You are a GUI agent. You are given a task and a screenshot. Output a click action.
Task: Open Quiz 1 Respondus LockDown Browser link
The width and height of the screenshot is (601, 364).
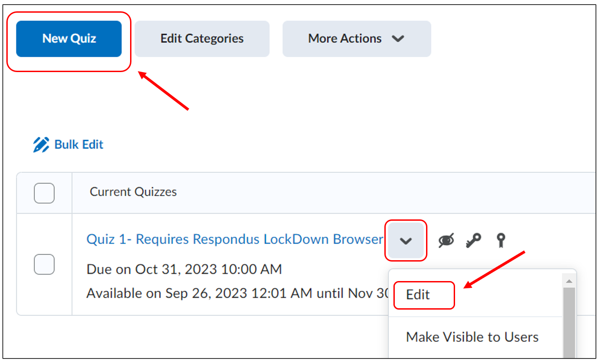[x=235, y=239]
